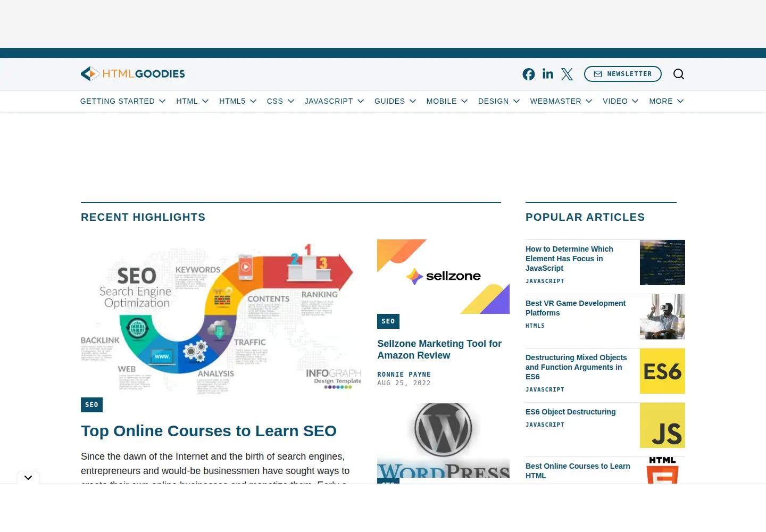Click the VR headset man thumbnail

click(662, 317)
